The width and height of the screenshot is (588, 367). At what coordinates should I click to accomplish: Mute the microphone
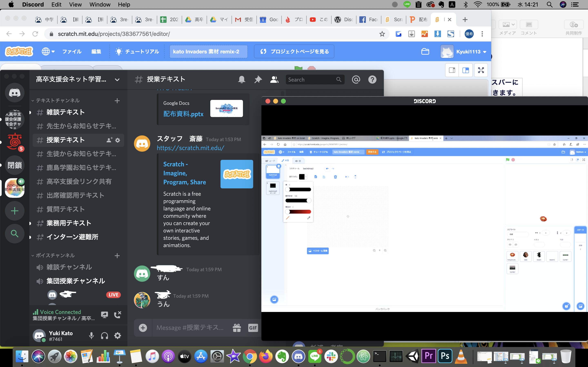91,335
